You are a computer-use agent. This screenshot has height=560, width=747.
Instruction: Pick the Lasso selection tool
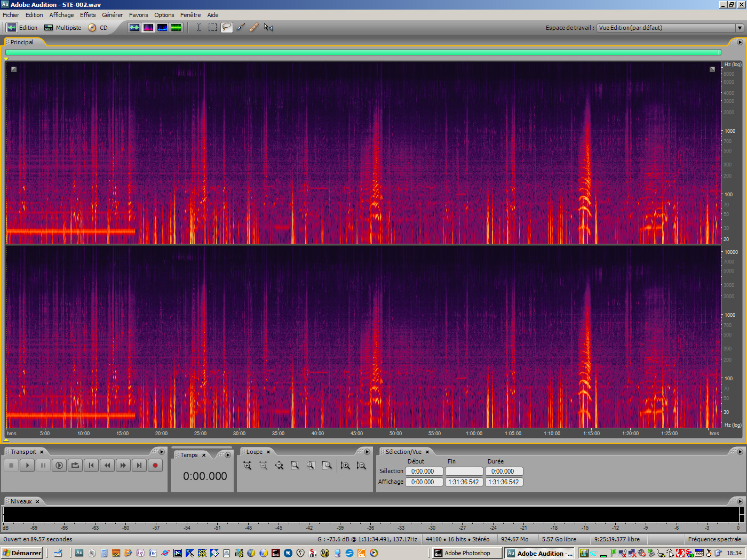[x=226, y=27]
